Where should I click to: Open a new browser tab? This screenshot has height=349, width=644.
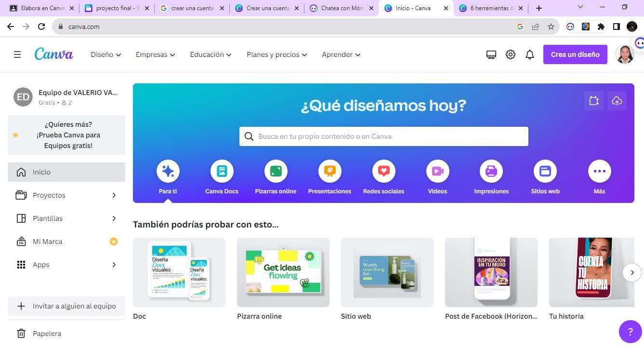click(x=539, y=8)
